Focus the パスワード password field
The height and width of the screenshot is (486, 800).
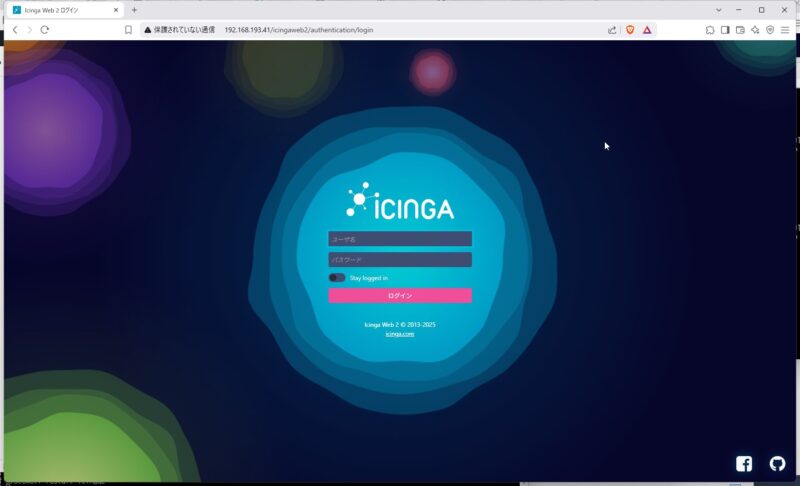point(400,260)
